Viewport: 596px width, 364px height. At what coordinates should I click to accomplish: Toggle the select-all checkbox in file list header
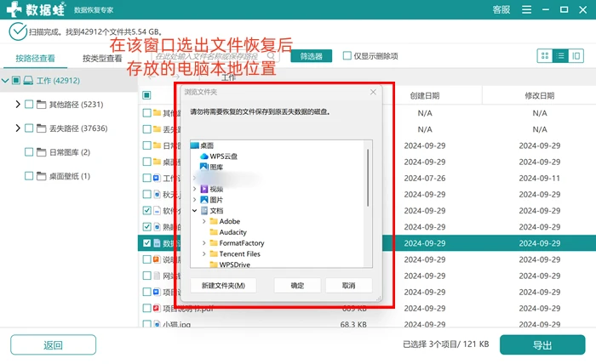tap(146, 95)
